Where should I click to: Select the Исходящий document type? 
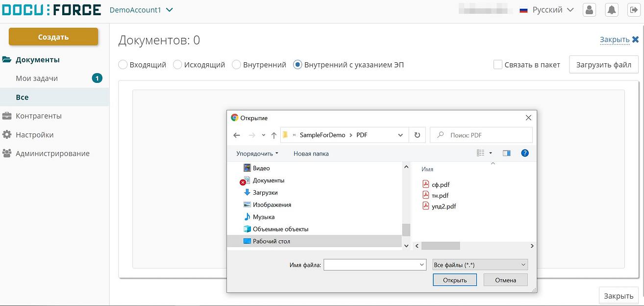point(178,65)
